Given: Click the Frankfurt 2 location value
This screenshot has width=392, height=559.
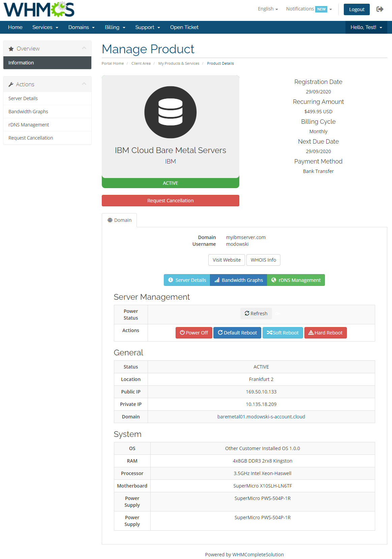Looking at the screenshot, I should (261, 379).
